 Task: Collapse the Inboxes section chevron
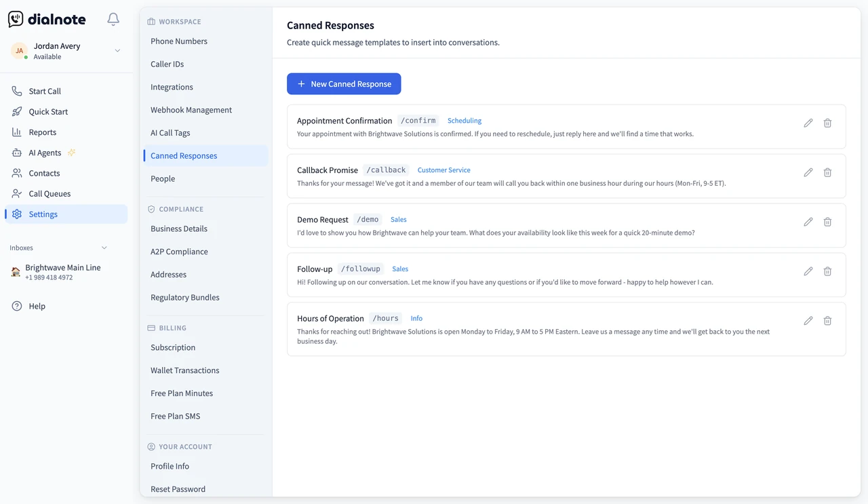[104, 248]
